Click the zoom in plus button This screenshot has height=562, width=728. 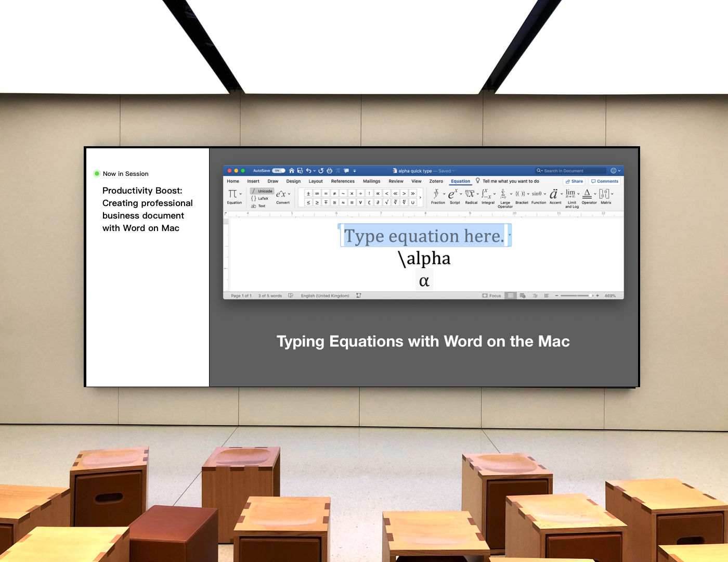597,296
